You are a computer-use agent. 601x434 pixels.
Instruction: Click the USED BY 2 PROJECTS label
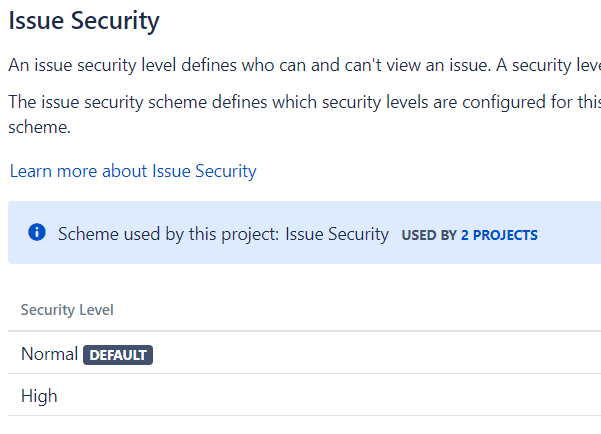470,235
